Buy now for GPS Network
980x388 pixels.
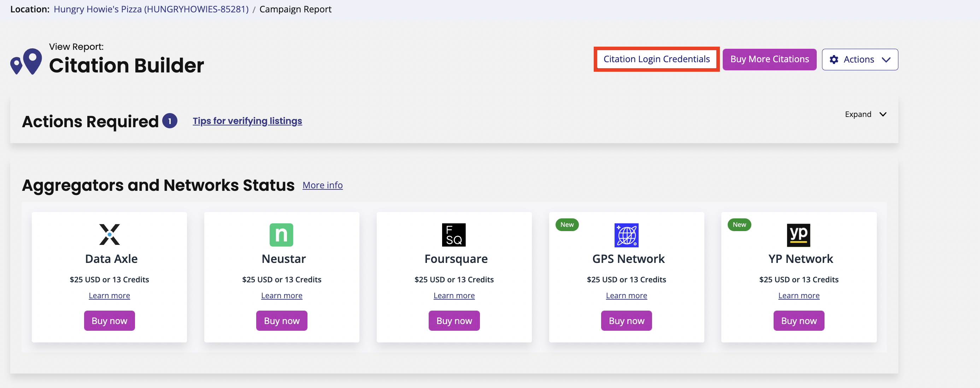pos(626,321)
